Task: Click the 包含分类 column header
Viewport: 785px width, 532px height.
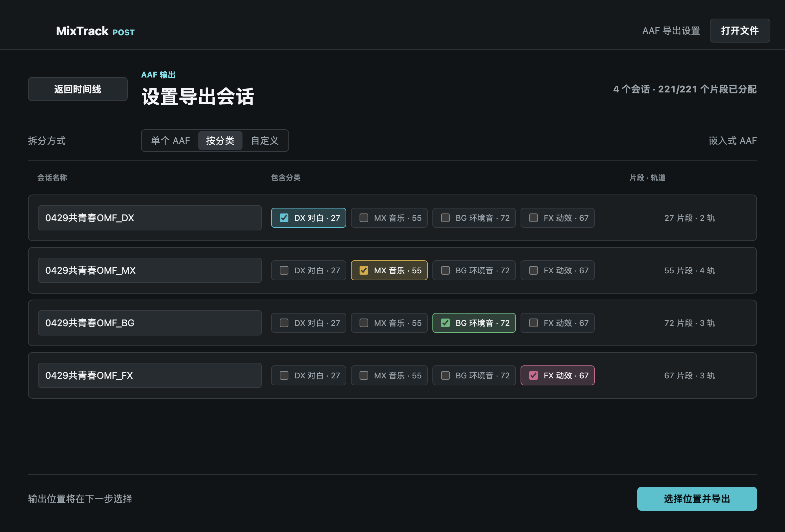Action: click(x=286, y=178)
